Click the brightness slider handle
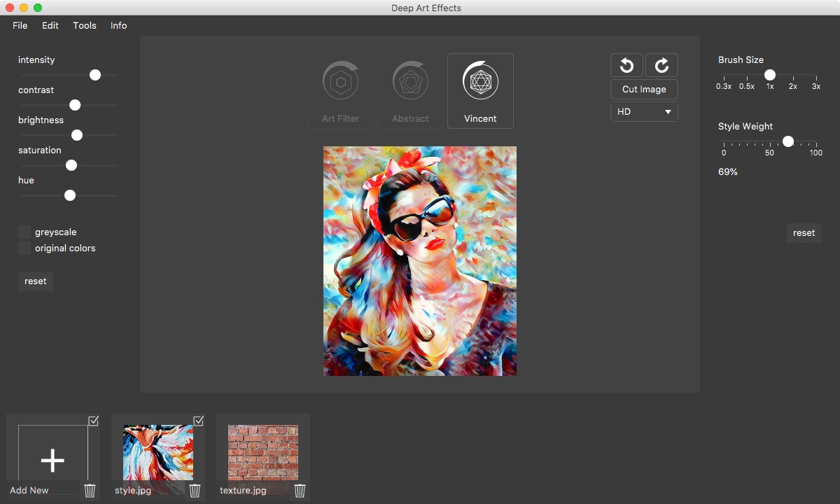840x504 pixels. click(77, 135)
